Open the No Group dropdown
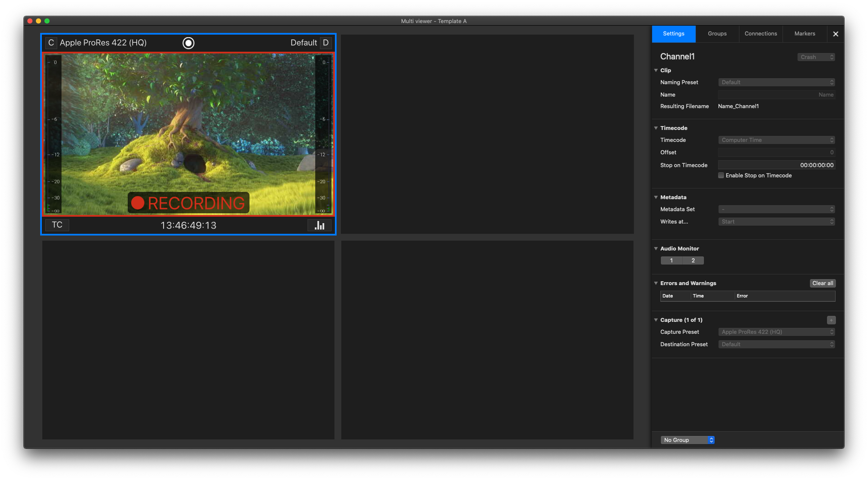Viewport: 868px width, 480px height. coord(688,440)
